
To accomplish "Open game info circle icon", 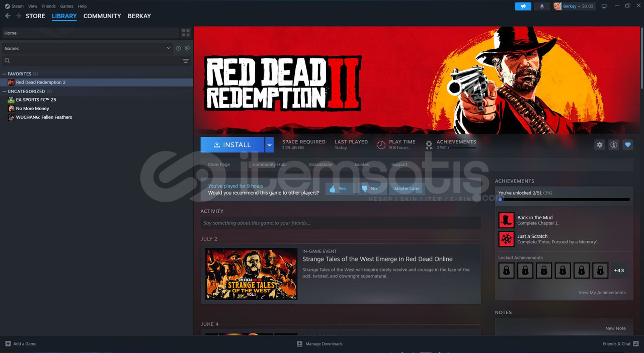I will pos(613,145).
